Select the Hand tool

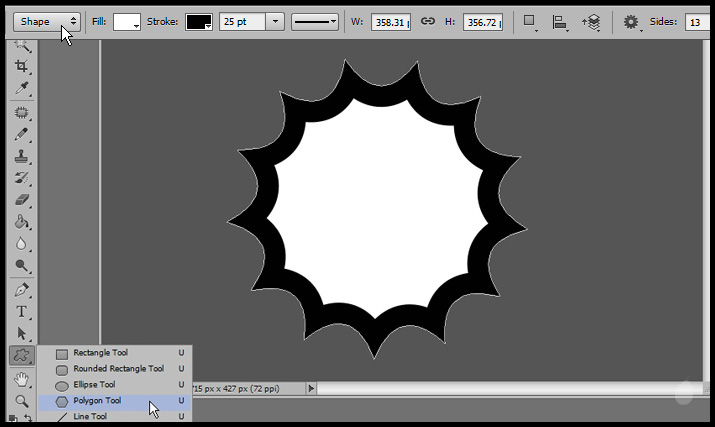click(x=21, y=379)
